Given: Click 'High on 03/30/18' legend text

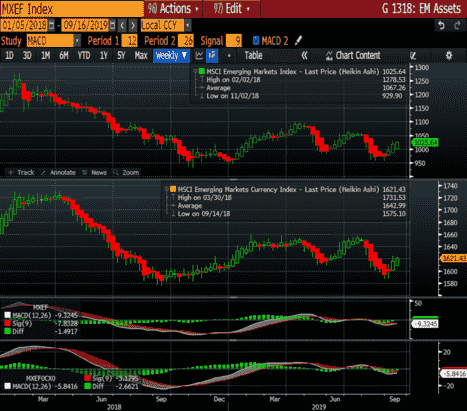Looking at the screenshot, I should pyautogui.click(x=204, y=198).
